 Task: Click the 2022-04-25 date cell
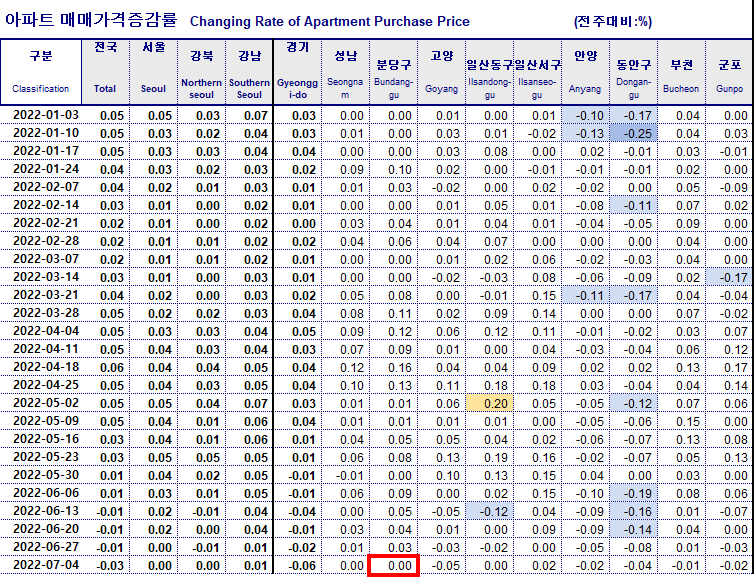pyautogui.click(x=46, y=385)
